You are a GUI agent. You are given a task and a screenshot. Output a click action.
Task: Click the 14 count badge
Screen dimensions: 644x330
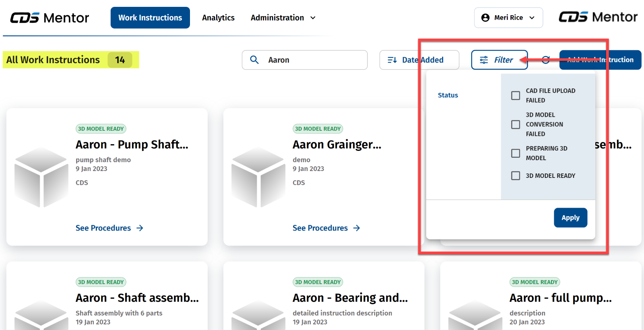pos(120,60)
